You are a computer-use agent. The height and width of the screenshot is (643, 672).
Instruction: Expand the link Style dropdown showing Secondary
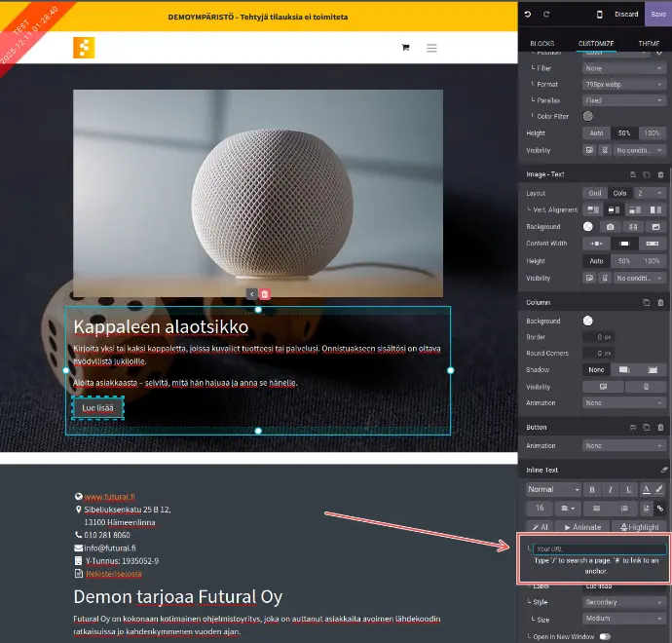coord(623,603)
